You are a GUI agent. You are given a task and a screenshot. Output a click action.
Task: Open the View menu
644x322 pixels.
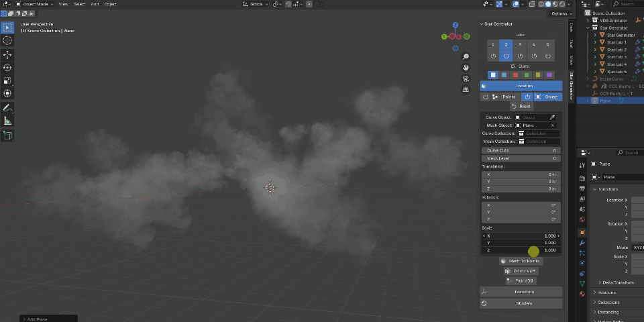pos(63,4)
